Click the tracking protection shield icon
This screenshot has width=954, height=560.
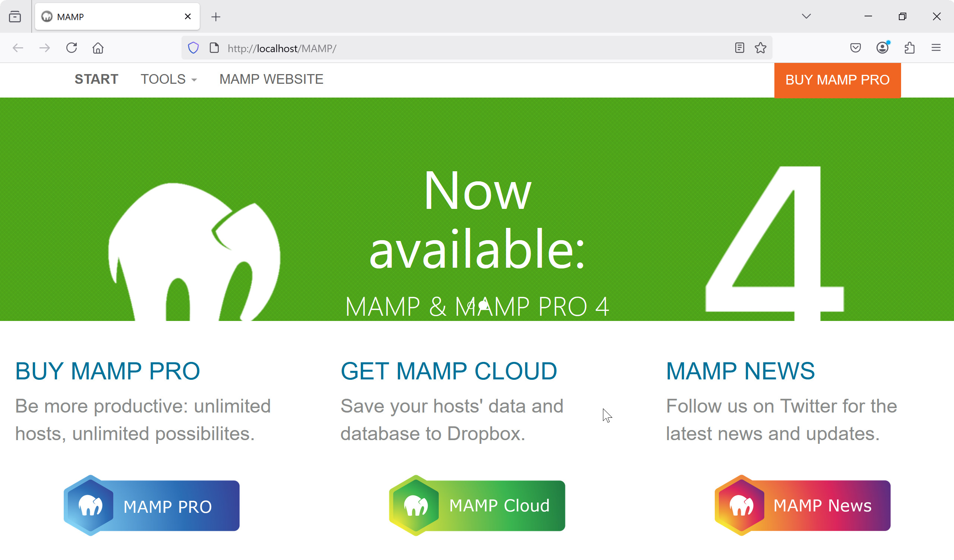click(x=193, y=48)
